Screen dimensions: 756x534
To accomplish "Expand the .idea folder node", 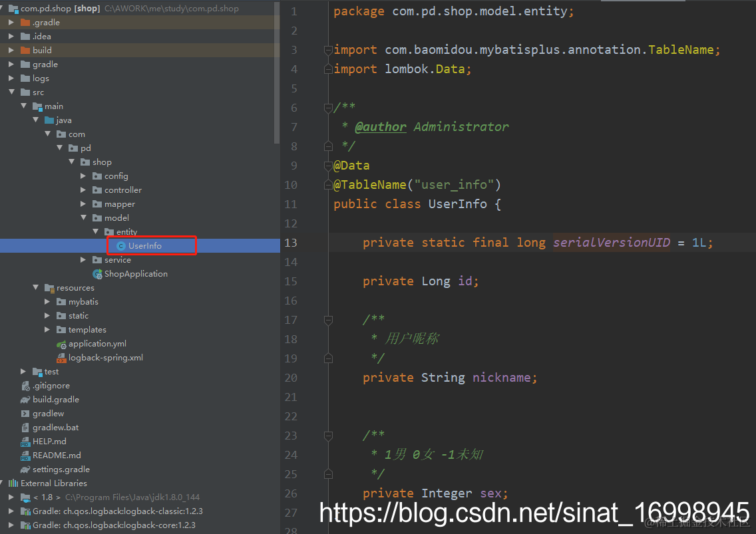I will 11,36.
